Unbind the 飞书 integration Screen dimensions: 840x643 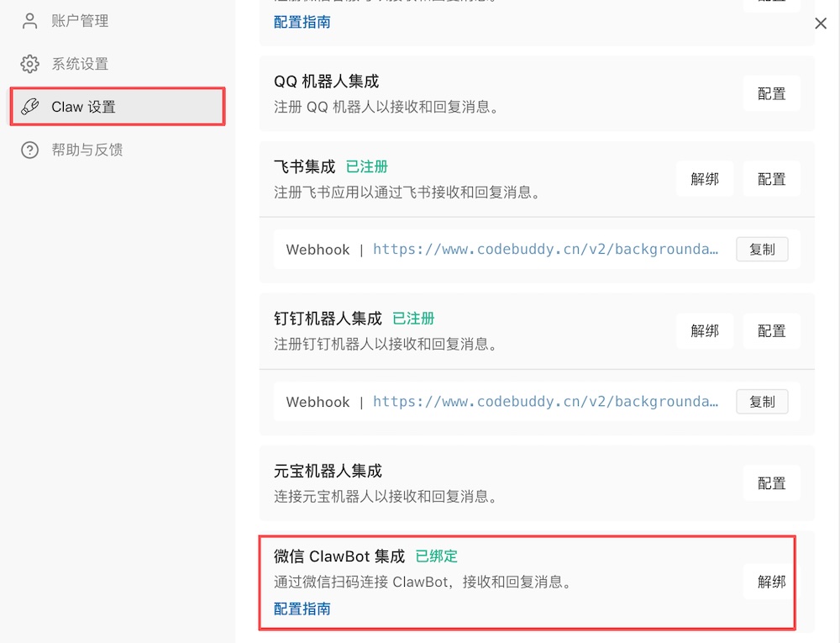click(x=705, y=178)
